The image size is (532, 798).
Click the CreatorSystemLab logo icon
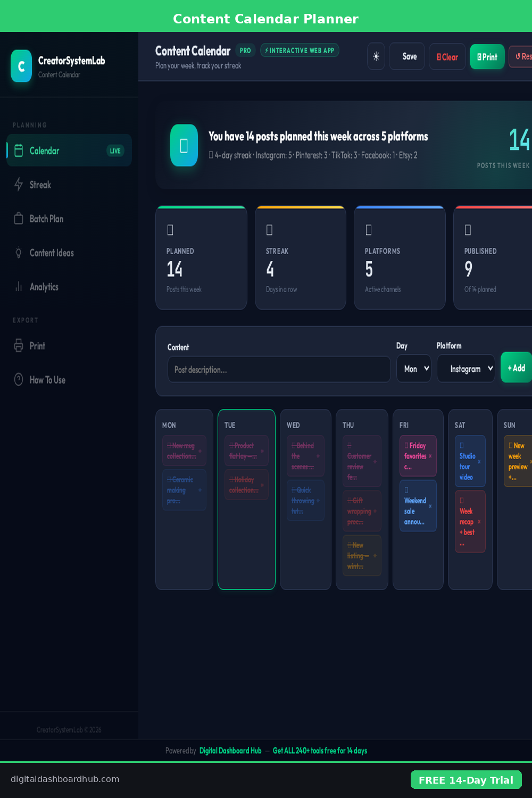click(21, 66)
